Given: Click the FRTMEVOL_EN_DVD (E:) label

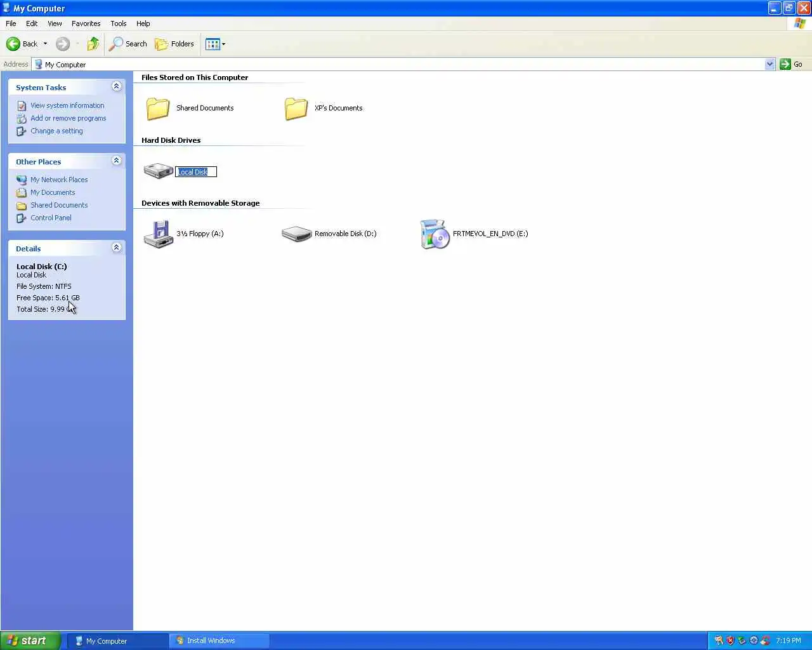Looking at the screenshot, I should (x=490, y=234).
